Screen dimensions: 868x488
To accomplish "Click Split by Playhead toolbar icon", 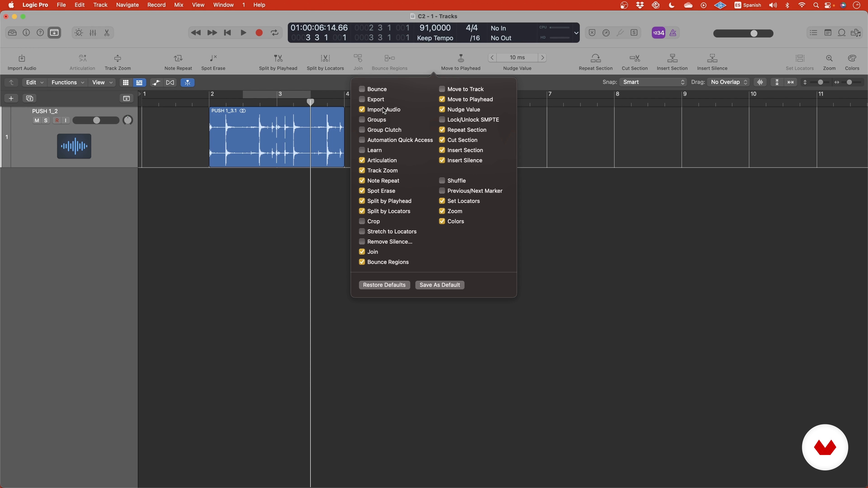I will (x=278, y=59).
